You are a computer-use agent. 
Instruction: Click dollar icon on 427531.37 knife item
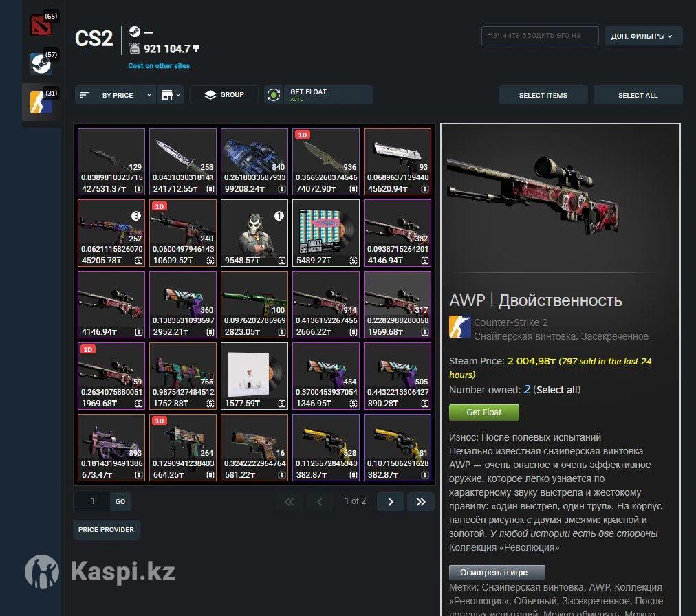[139, 189]
